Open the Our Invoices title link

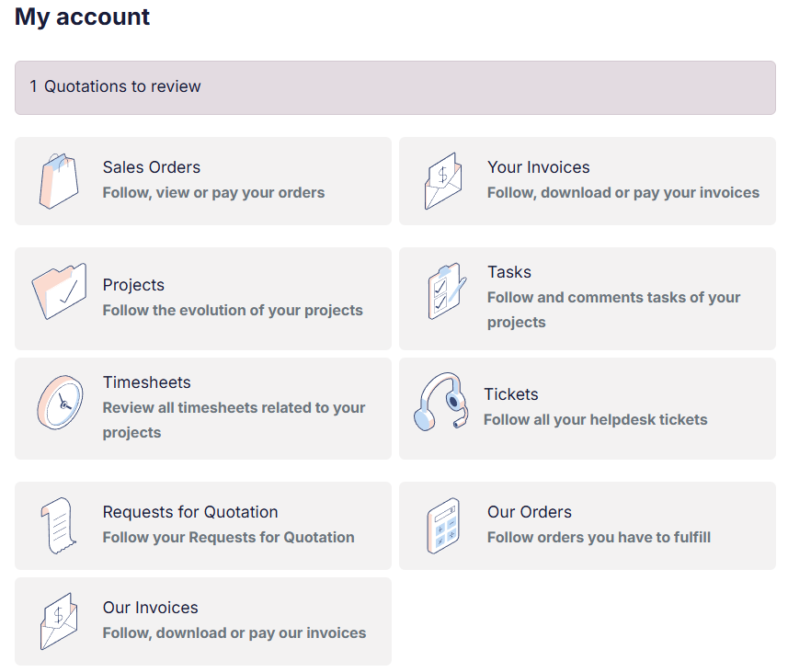point(151,608)
